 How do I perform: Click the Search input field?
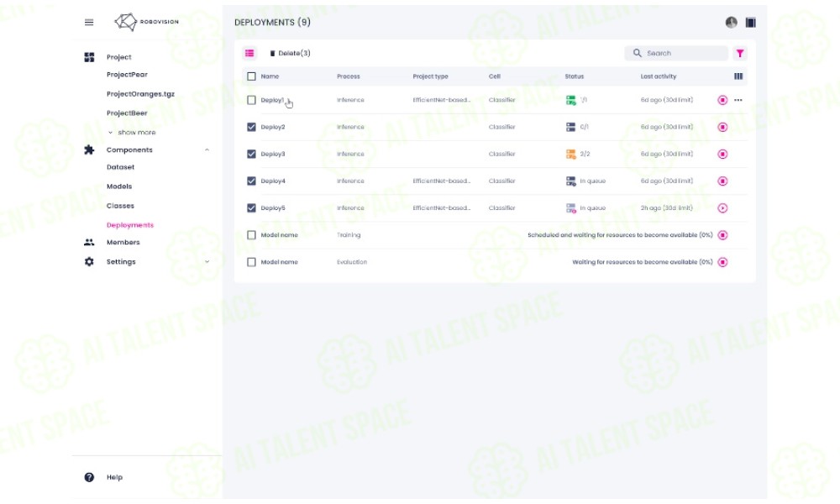[676, 53]
